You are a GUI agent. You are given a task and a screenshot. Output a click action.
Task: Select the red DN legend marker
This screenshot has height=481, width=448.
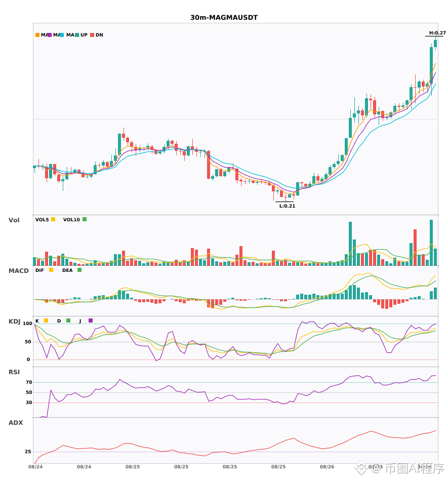92,35
